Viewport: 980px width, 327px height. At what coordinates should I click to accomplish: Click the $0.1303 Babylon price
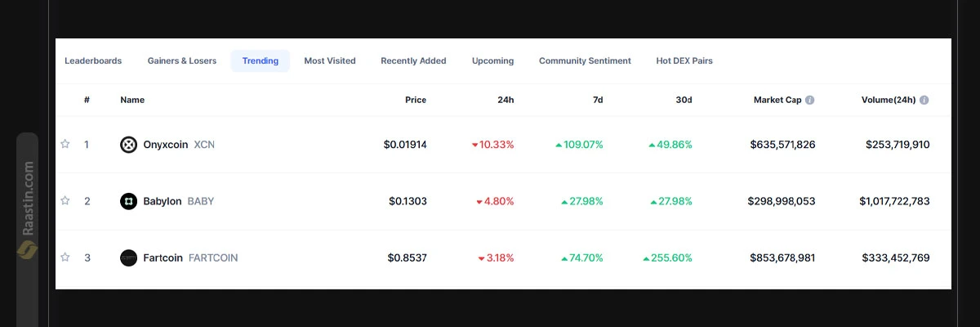pyautogui.click(x=408, y=201)
